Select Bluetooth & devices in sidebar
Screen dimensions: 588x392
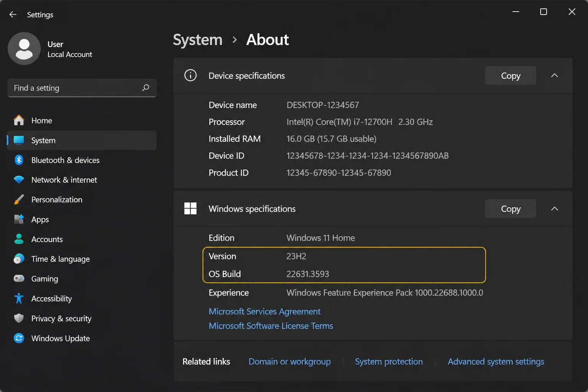click(65, 160)
